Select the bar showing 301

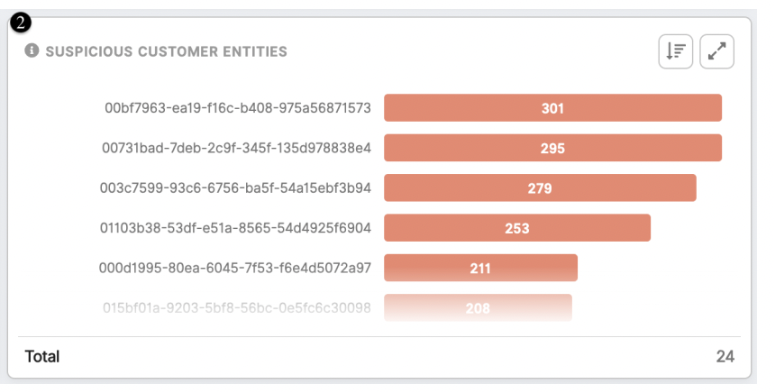click(553, 108)
